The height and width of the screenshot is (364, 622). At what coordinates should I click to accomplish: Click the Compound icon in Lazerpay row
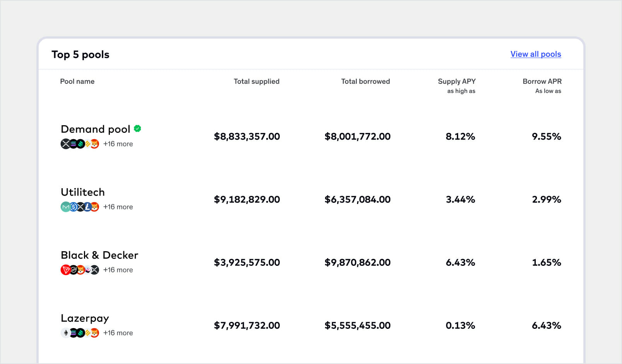[x=80, y=333]
